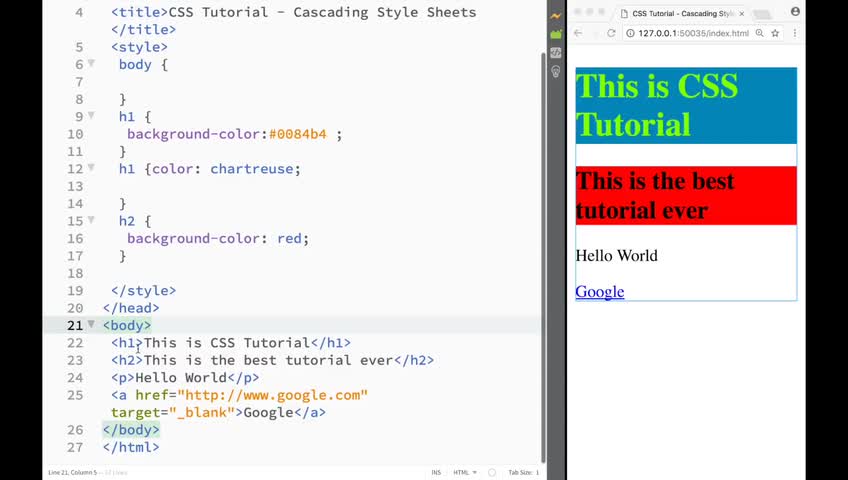Open the Google link in the preview page
Image resolution: width=848 pixels, height=480 pixels.
click(x=600, y=291)
